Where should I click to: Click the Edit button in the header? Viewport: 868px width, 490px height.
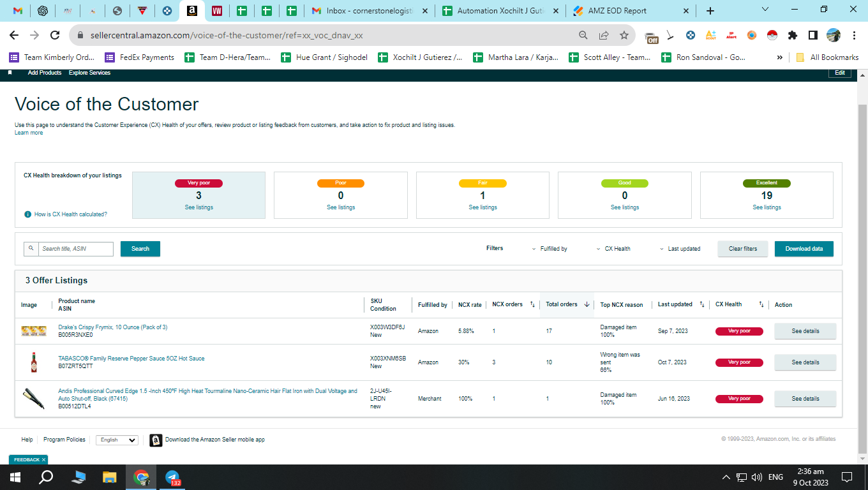click(x=840, y=73)
